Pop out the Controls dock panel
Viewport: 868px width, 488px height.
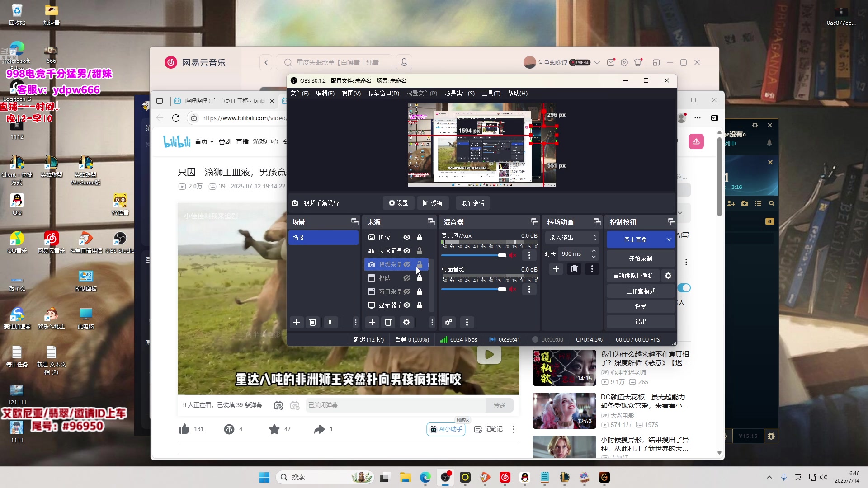pos(671,222)
